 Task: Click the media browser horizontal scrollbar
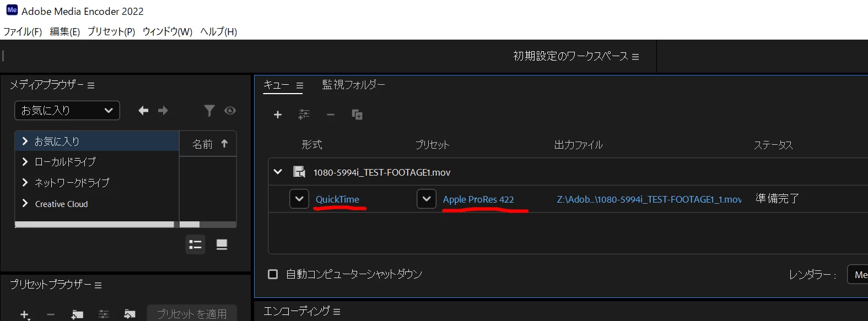pyautogui.click(x=94, y=225)
